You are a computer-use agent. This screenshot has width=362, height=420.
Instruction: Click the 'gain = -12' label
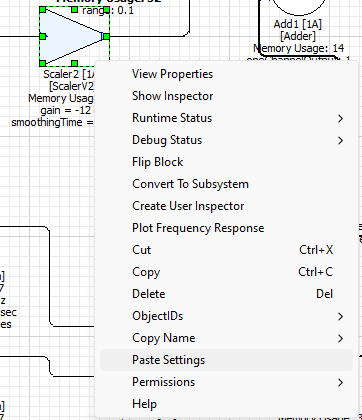coord(66,110)
